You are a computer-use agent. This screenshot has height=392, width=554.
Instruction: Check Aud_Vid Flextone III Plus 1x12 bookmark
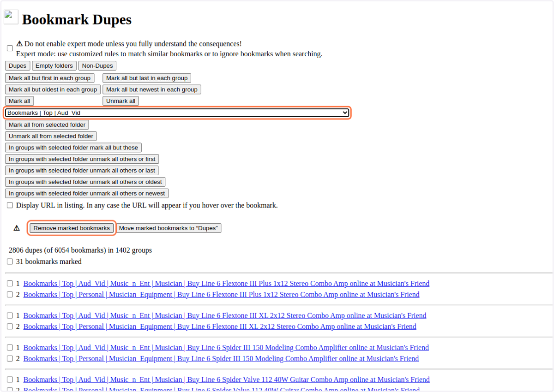(x=10, y=284)
